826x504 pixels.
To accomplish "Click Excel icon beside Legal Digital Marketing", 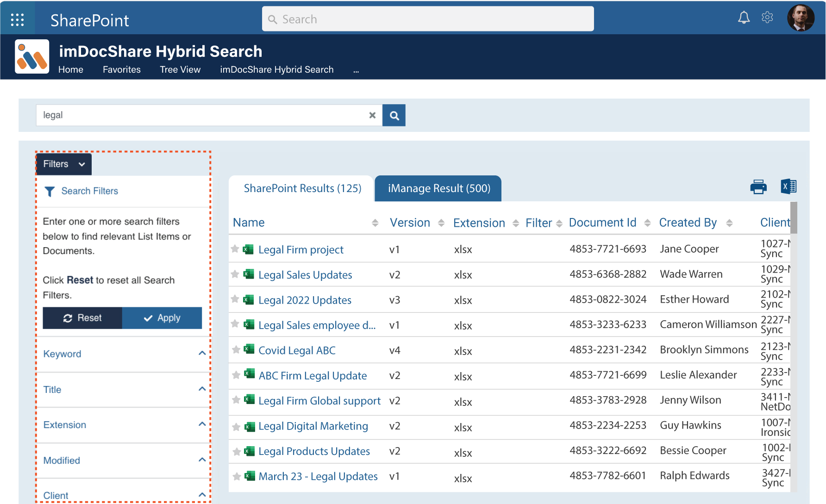I will point(250,427).
